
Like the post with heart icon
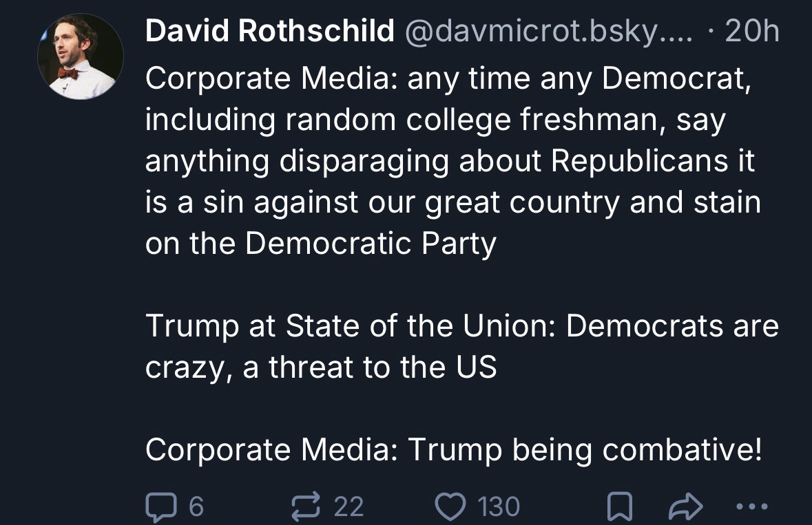452,507
